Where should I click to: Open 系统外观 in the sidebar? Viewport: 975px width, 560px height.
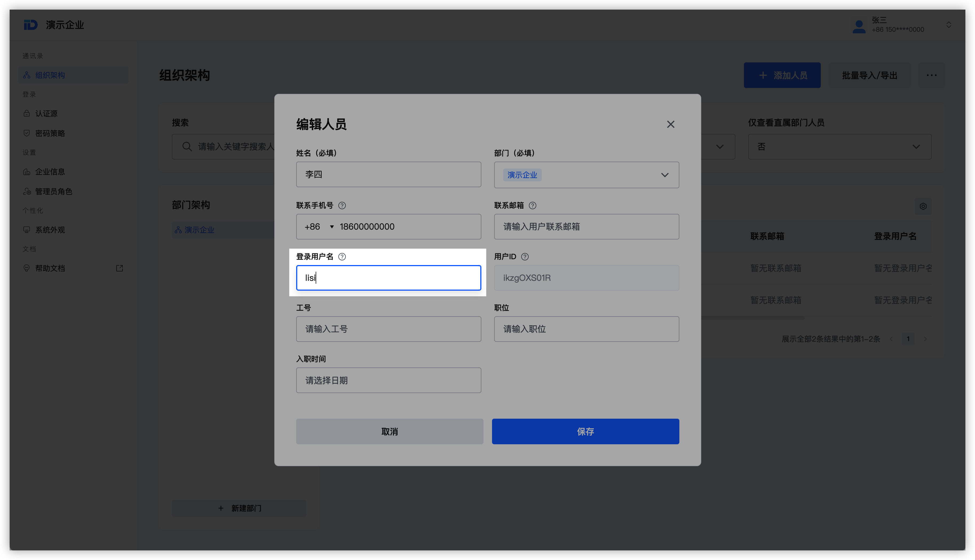[73, 230]
